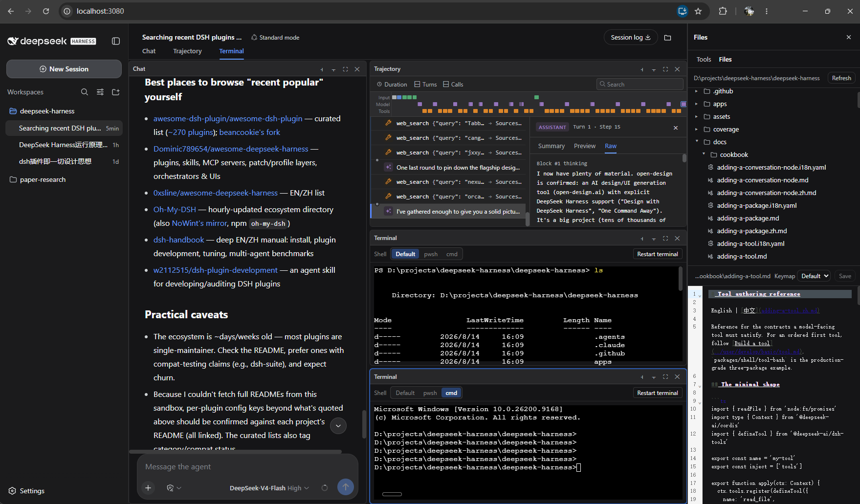
Task: Select the Raw tab of the step
Action: tap(611, 146)
